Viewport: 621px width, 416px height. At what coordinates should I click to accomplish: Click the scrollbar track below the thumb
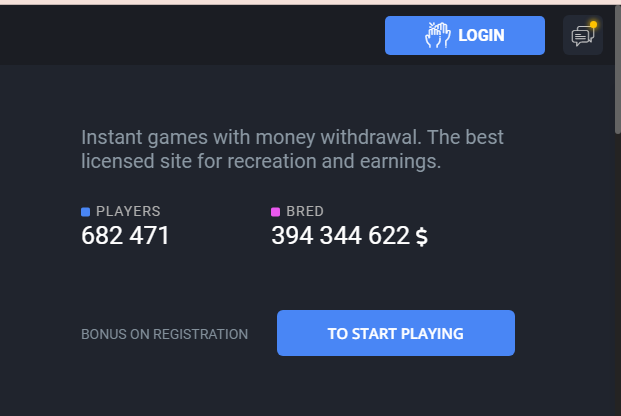(618, 273)
